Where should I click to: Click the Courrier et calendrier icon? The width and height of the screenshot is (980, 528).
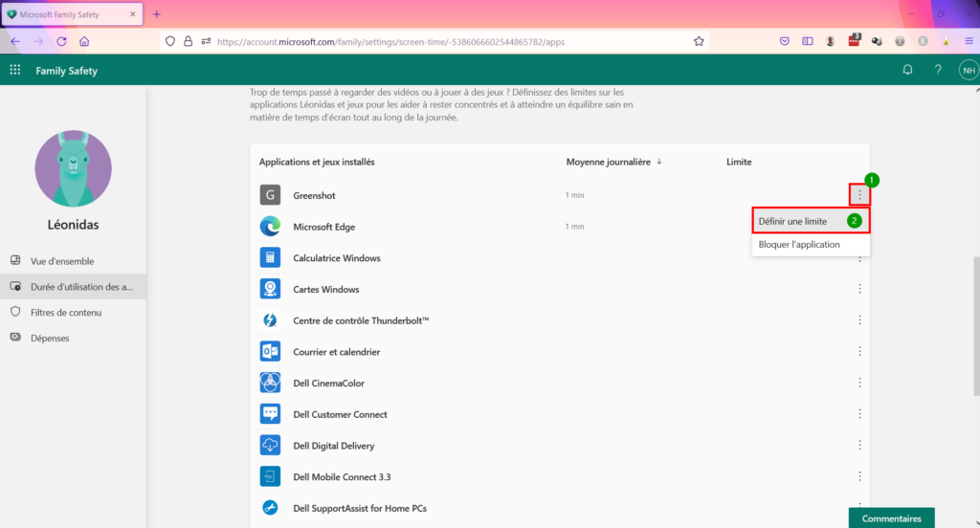[270, 351]
